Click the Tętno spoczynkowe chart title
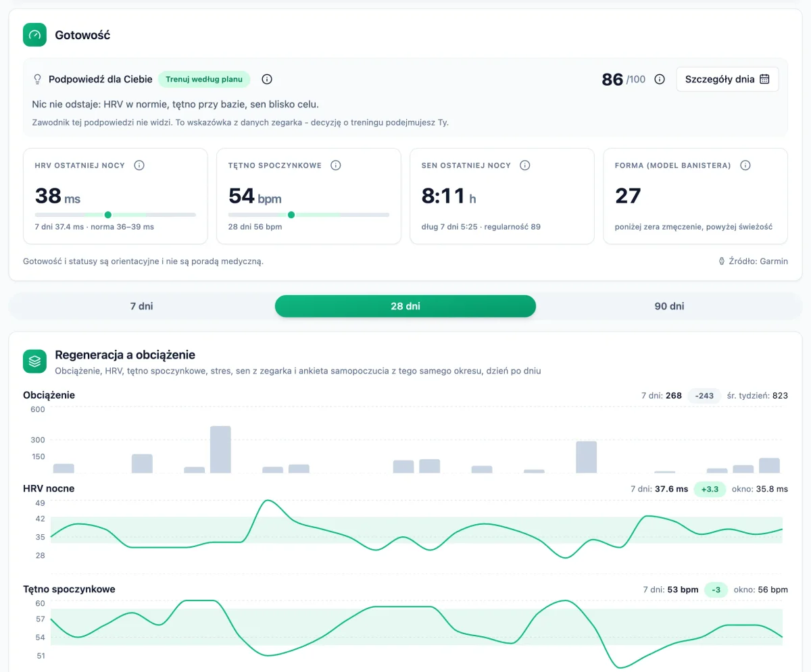The image size is (811, 672). click(x=69, y=589)
